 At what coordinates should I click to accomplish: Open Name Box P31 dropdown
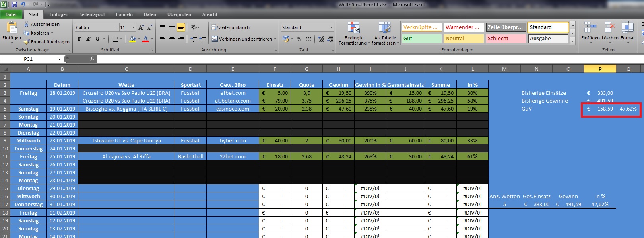pyautogui.click(x=60, y=59)
